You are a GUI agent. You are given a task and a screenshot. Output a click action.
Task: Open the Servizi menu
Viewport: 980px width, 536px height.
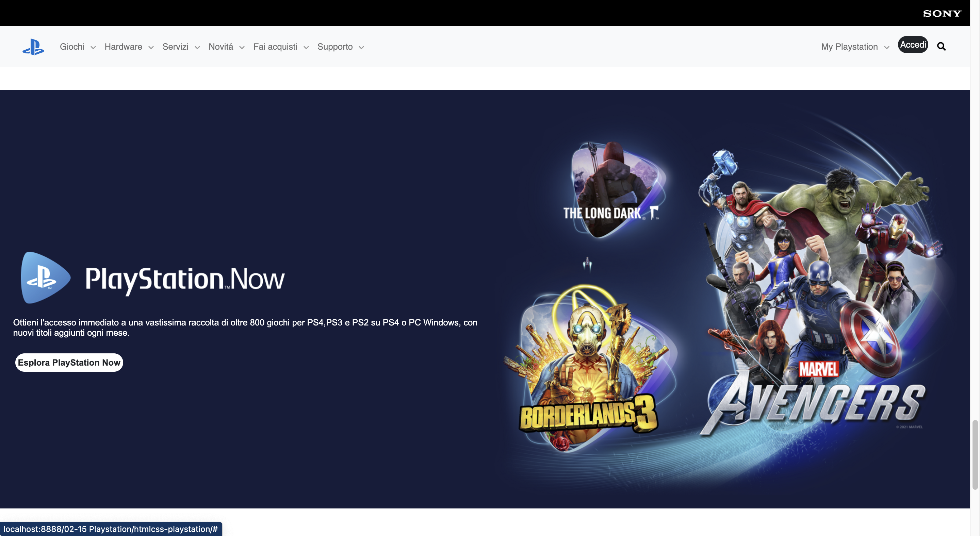pos(175,47)
